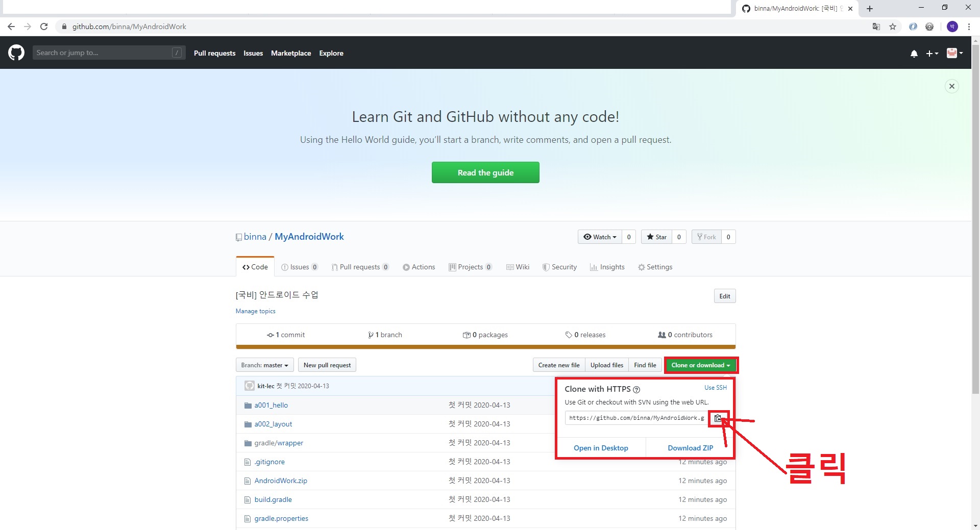Open the Security tab

[x=559, y=267]
